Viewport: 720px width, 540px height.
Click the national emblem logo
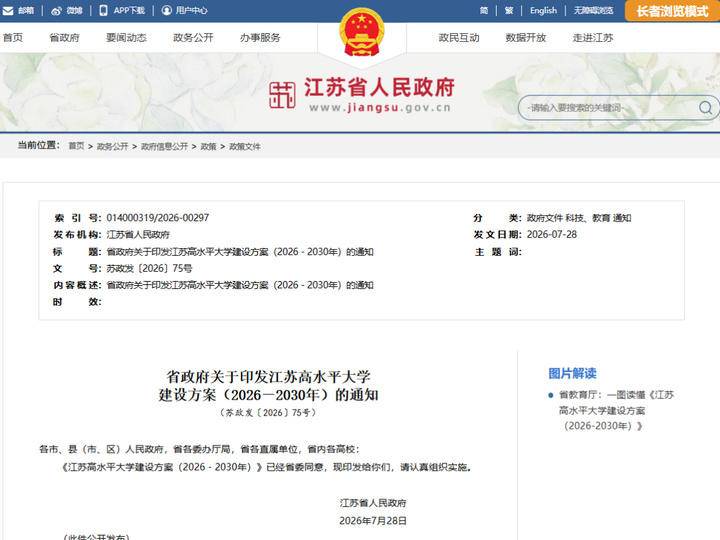click(x=361, y=32)
